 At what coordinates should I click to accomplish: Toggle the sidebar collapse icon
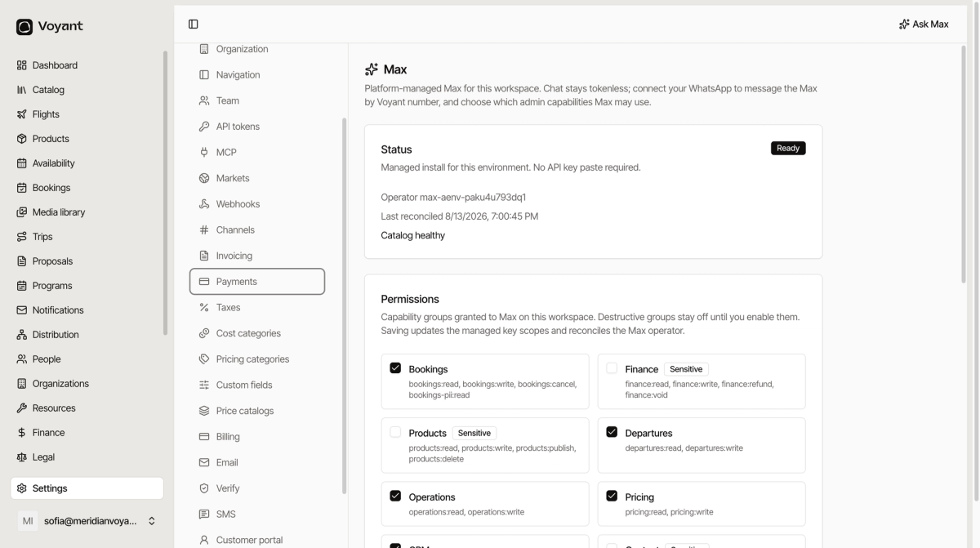tap(194, 25)
